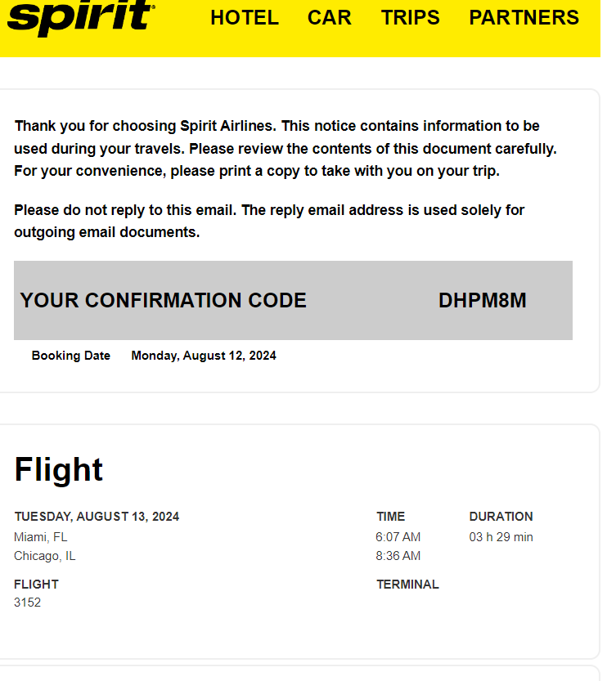The height and width of the screenshot is (681, 616).
Task: Click the YOUR CONFIRMATION CODE label
Action: coord(163,301)
